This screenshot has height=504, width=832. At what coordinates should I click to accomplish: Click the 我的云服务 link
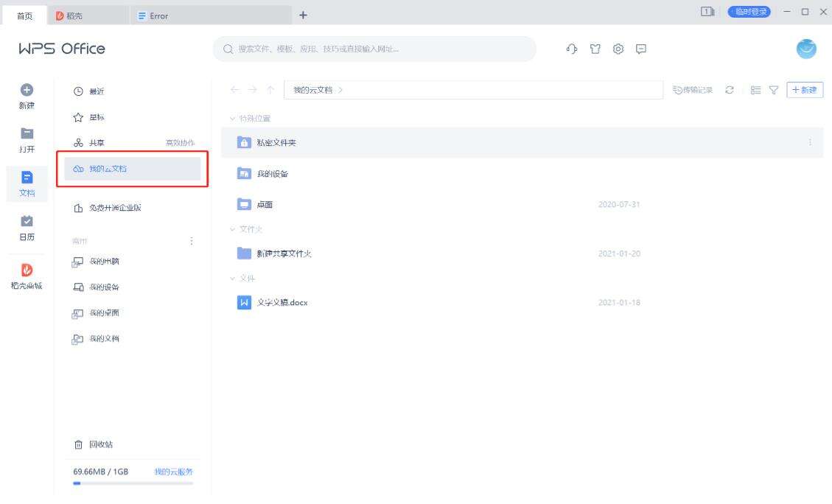click(173, 472)
